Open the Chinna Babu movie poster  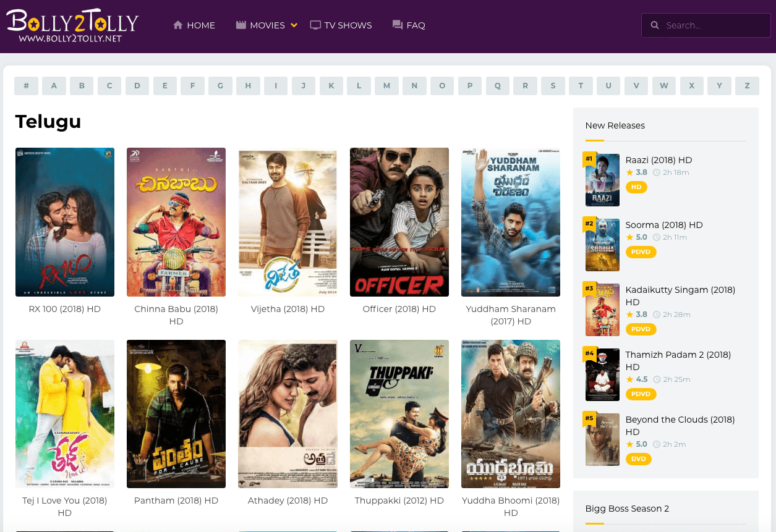pyautogui.click(x=176, y=222)
